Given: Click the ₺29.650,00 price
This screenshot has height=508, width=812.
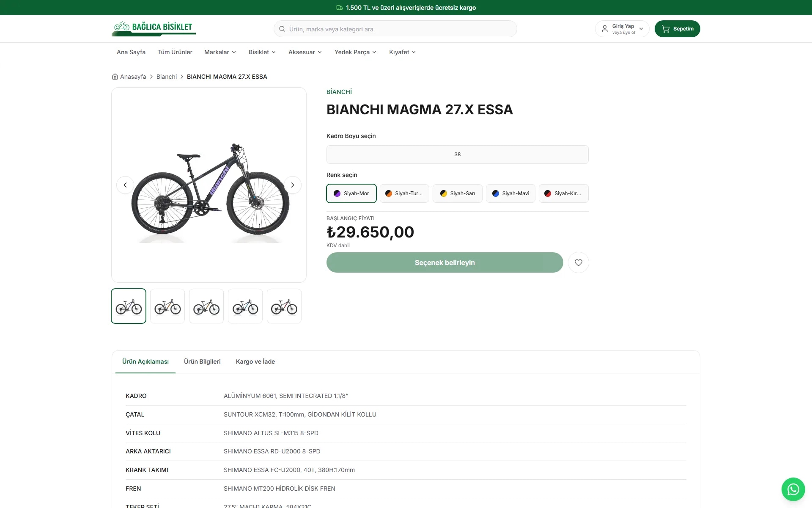Looking at the screenshot, I should point(370,232).
